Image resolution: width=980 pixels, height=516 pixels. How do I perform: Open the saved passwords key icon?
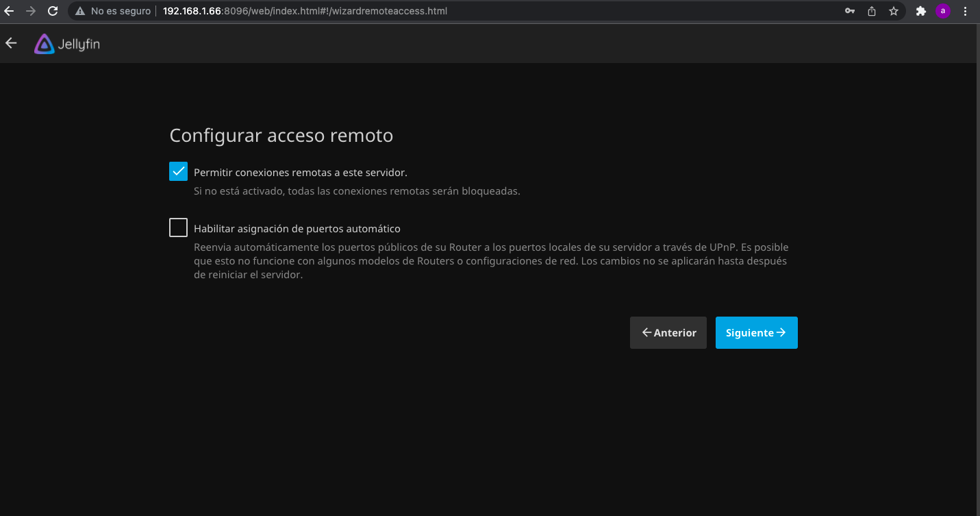tap(850, 11)
